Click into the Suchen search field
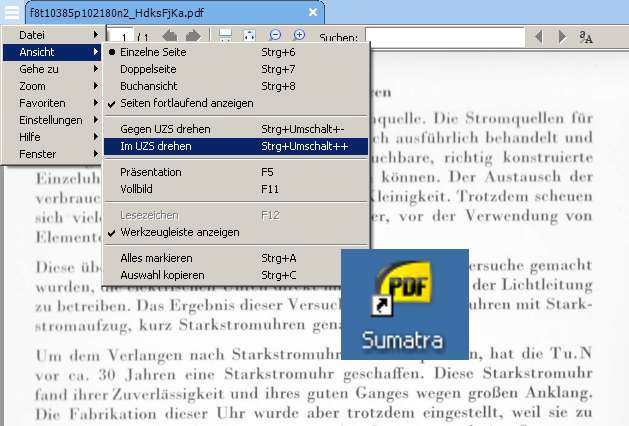 click(445, 37)
